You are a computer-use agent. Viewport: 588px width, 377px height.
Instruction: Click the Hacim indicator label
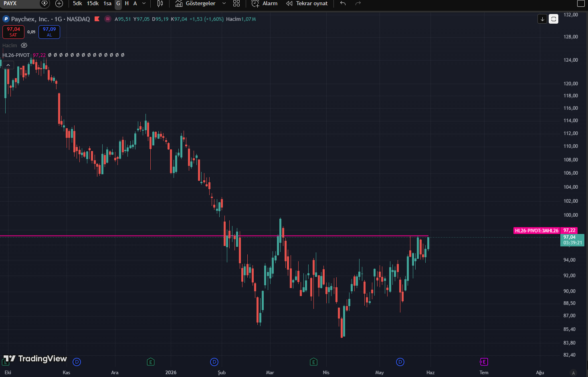tap(10, 46)
